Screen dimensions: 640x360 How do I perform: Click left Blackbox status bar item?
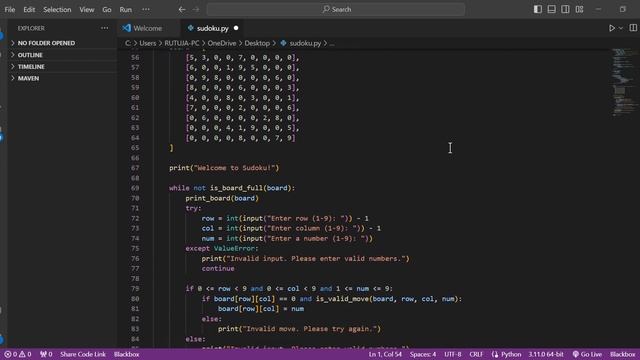(127, 354)
